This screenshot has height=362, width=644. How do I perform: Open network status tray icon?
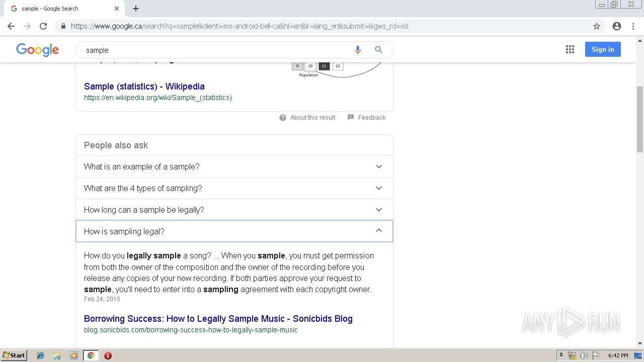(x=572, y=355)
